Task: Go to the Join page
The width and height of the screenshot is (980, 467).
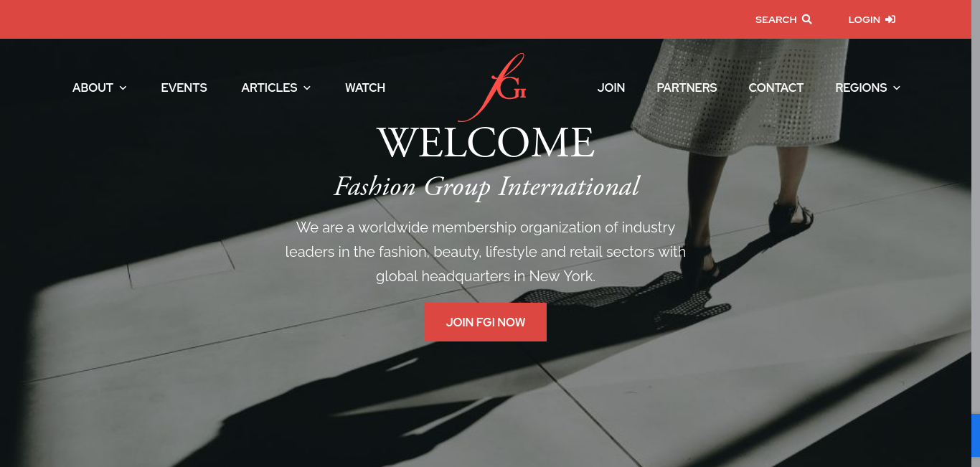Action: (611, 88)
